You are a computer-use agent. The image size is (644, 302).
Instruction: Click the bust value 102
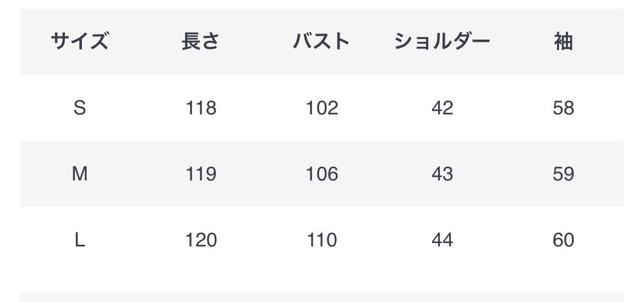322,108
